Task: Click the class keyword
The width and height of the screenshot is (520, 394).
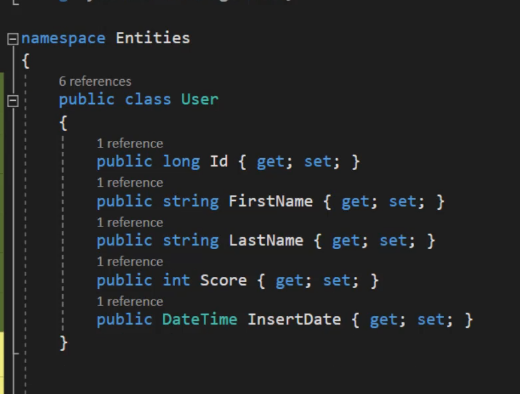Action: 148,99
